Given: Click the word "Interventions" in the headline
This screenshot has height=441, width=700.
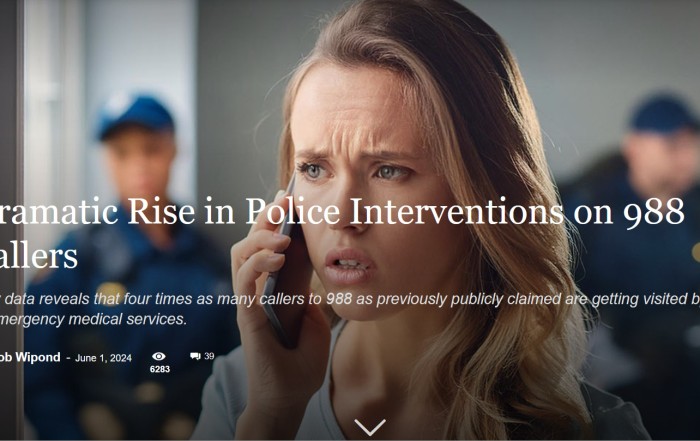Looking at the screenshot, I should tap(456, 211).
